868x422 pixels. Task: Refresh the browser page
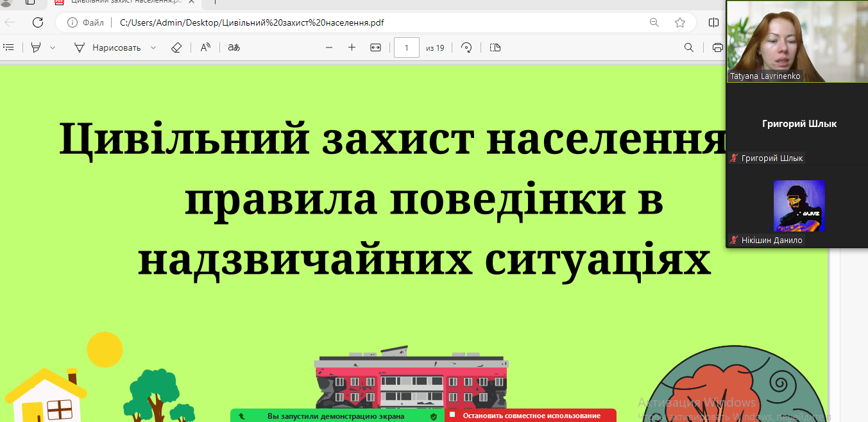point(38,22)
